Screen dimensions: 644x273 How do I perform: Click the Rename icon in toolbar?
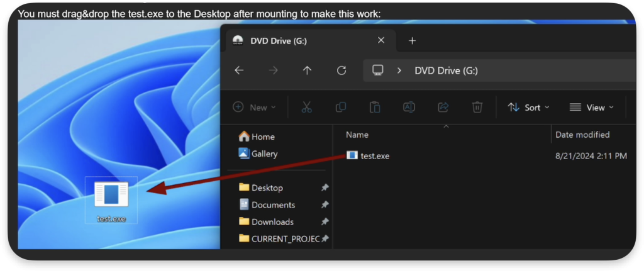(x=409, y=108)
